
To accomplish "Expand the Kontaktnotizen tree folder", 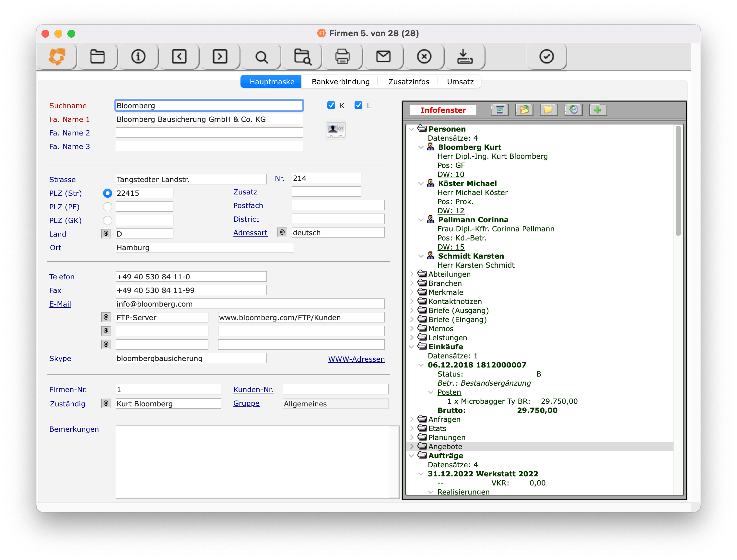I will coord(412,301).
